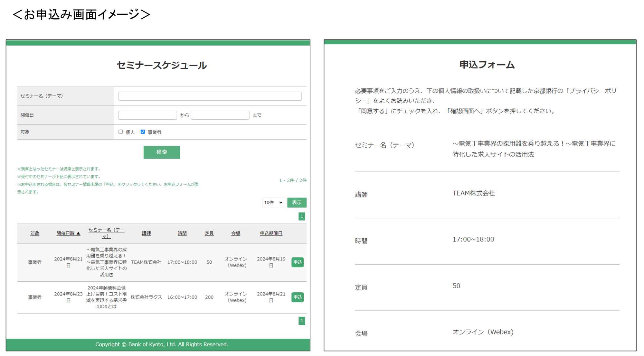644x356 pixels.
Task: Click the TEAM株式会社 table cell
Action: pos(146,262)
